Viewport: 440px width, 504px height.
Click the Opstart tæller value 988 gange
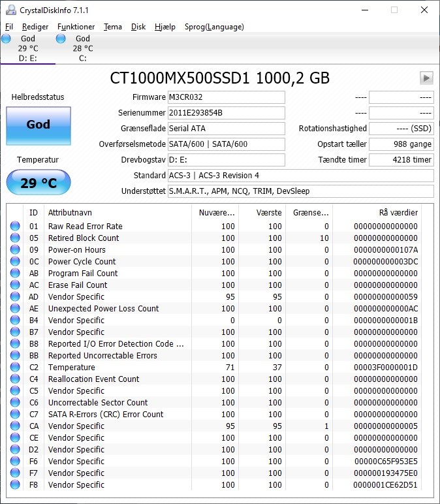pyautogui.click(x=401, y=144)
